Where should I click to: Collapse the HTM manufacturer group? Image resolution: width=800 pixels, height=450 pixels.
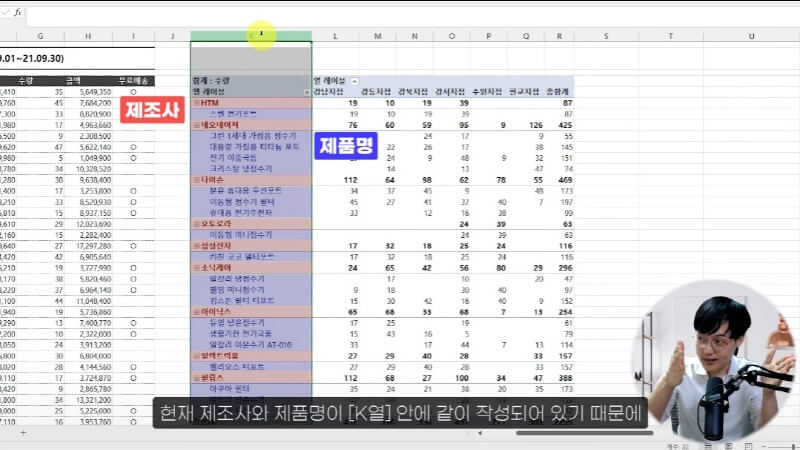pos(196,103)
